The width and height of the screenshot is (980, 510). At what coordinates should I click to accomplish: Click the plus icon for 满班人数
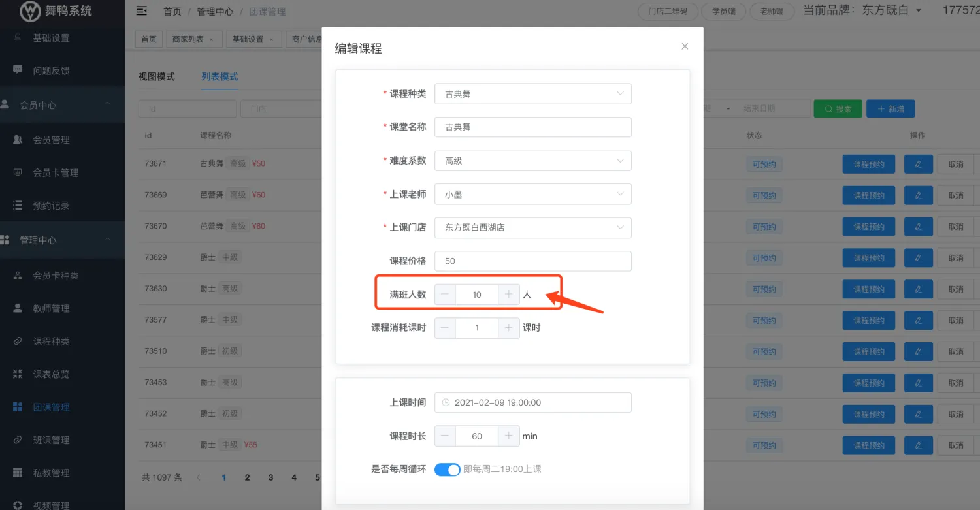508,295
